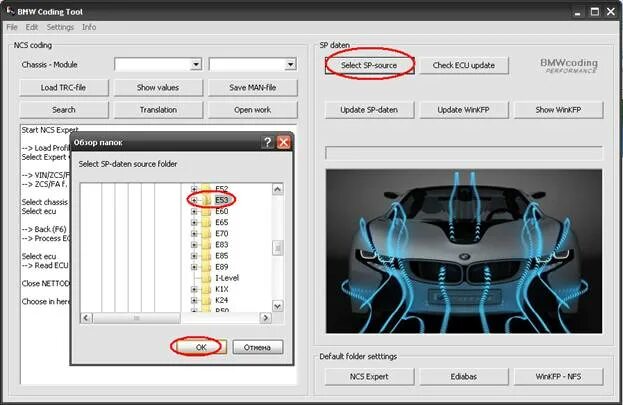Screen dimensions: 623x405
Task: Minimize the BMW Coding Tool window
Action: pyautogui.click(x=578, y=12)
